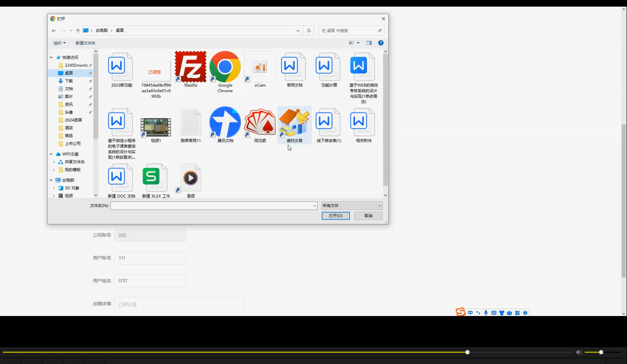
Task: Click 新建文件夹 new folder button
Action: pyautogui.click(x=85, y=43)
